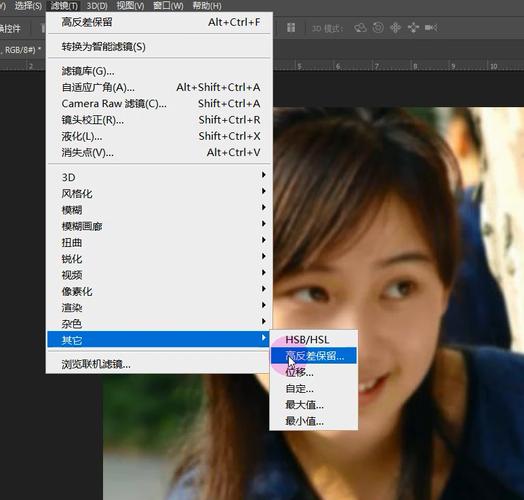Select 最小值... minimum filter

[314, 421]
